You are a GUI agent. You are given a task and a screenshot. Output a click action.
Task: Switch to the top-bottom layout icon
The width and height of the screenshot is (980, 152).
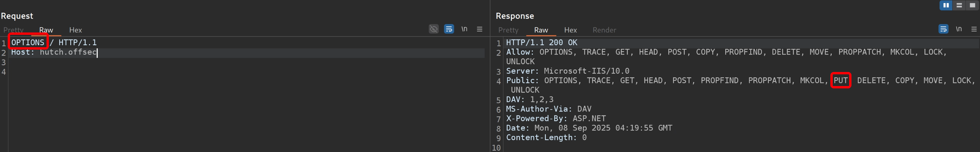(959, 5)
